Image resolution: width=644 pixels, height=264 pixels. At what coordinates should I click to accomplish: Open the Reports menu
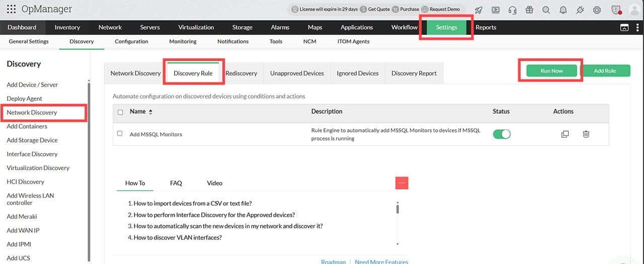click(486, 27)
